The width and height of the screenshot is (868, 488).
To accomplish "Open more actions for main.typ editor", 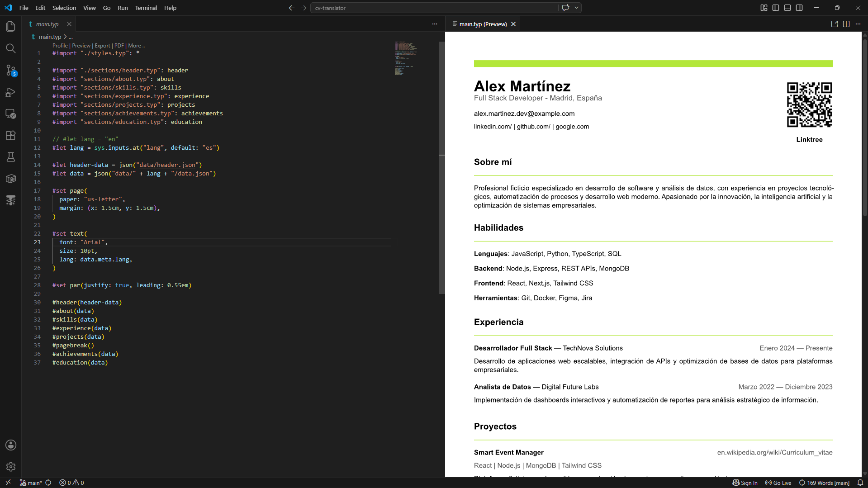I will point(435,24).
